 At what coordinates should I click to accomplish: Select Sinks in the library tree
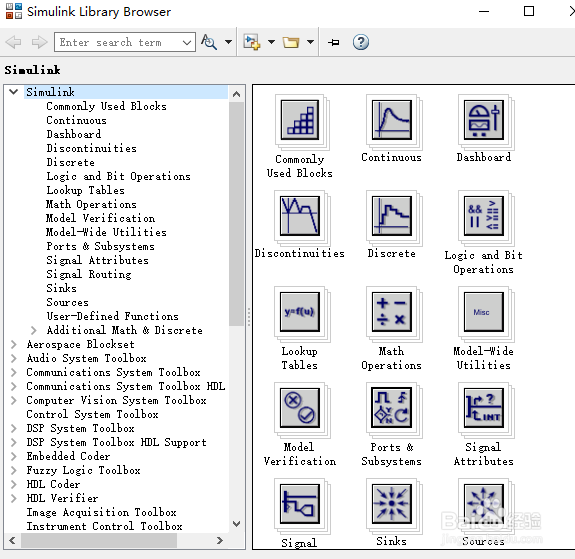point(61,288)
